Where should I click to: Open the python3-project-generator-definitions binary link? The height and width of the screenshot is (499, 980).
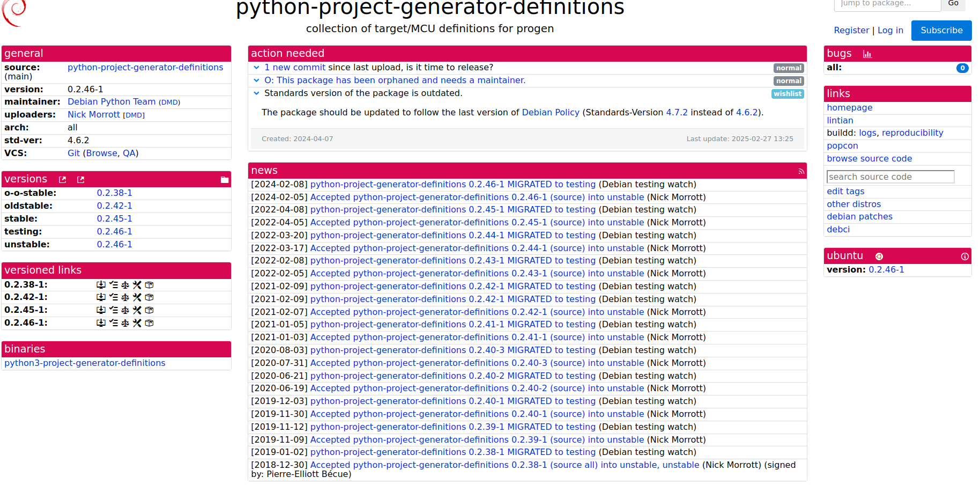point(85,363)
